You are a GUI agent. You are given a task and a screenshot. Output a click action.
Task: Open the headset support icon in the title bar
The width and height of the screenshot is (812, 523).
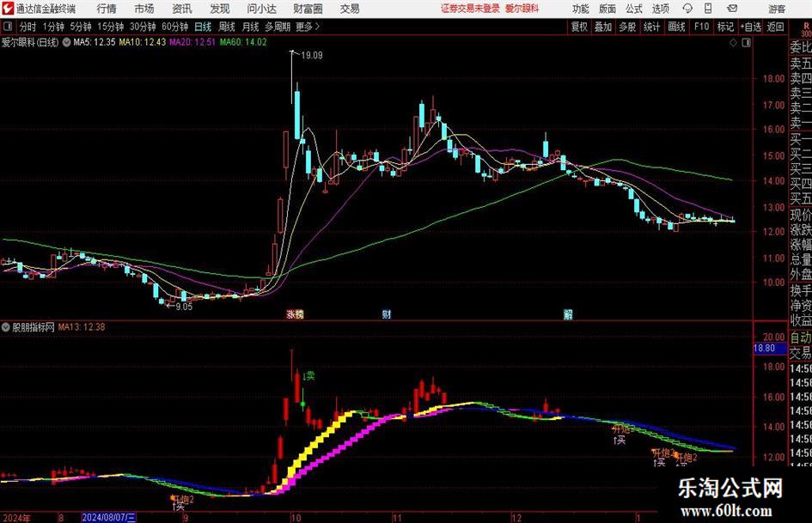687,9
